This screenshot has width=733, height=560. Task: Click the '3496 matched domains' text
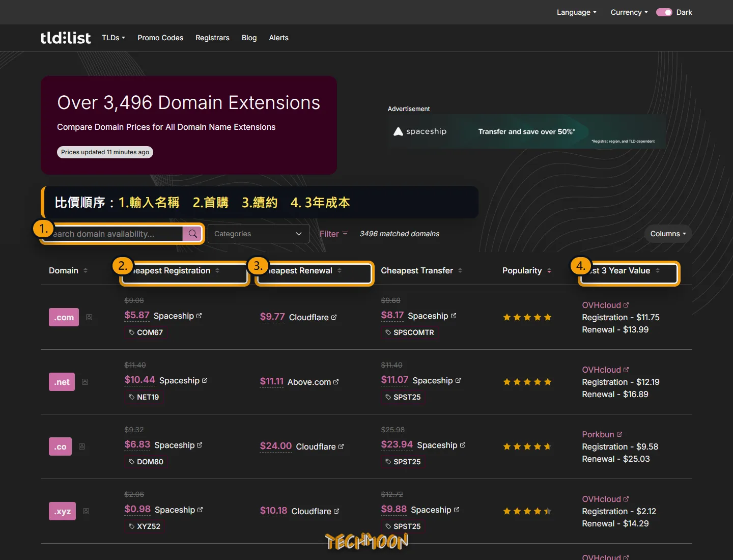400,234
